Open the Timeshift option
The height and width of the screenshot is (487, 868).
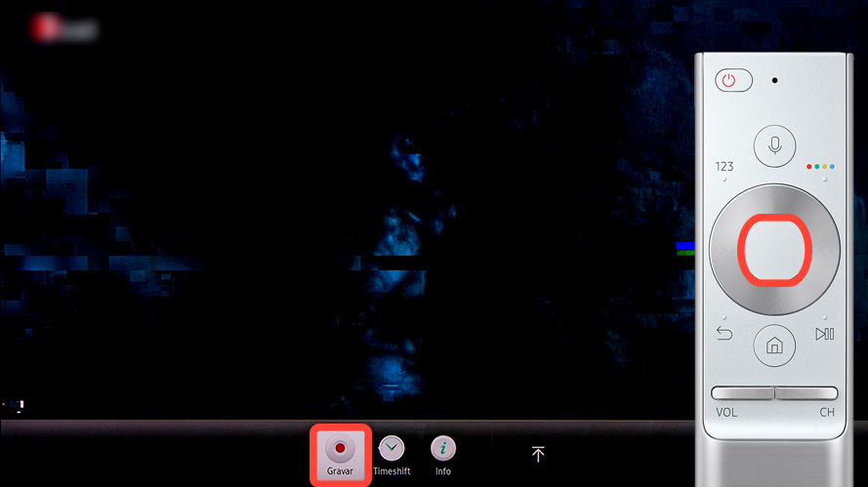point(392,456)
